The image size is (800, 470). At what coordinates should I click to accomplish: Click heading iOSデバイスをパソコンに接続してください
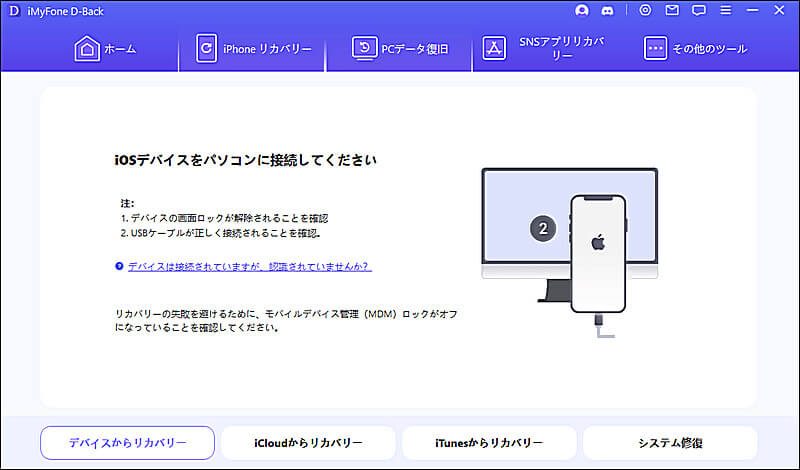click(x=245, y=160)
